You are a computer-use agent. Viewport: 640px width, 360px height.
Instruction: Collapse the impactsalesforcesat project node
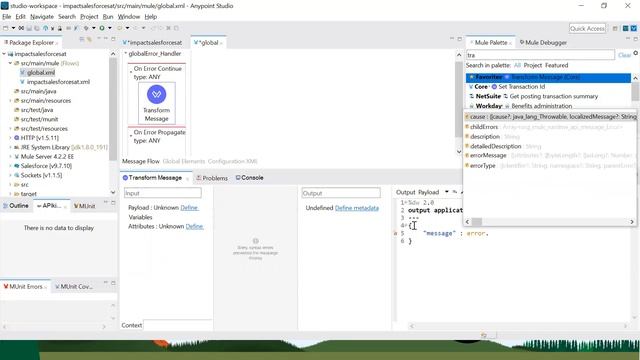point(4,53)
